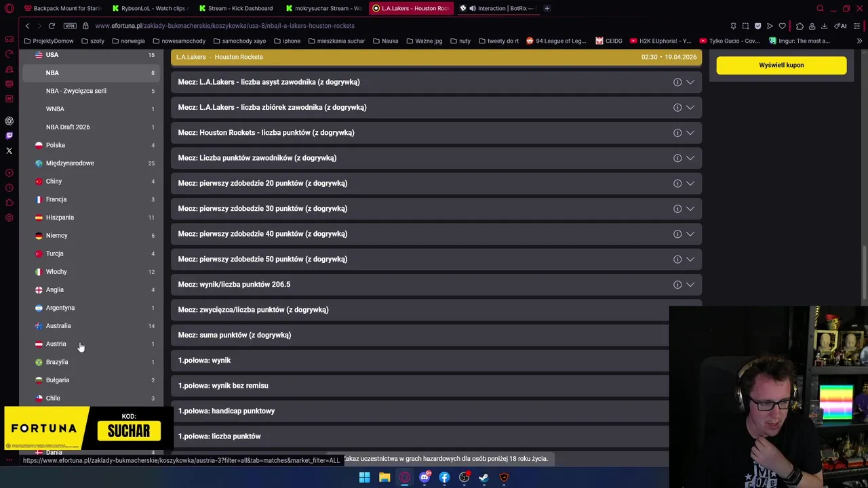Open the Easy Setup menu icon

click(858, 26)
